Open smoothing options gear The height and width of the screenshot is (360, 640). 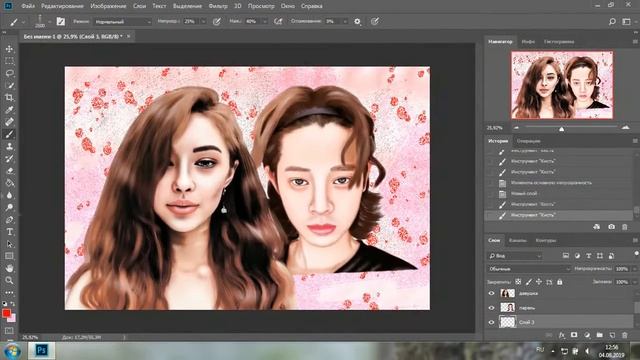pyautogui.click(x=357, y=22)
